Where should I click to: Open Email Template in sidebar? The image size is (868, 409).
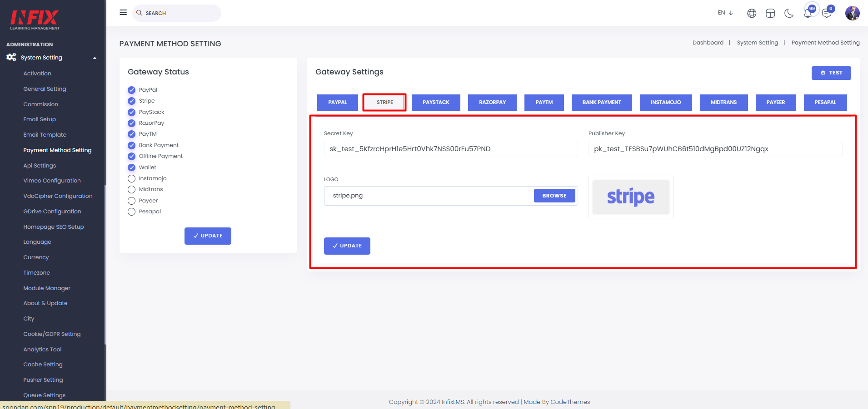[45, 135]
